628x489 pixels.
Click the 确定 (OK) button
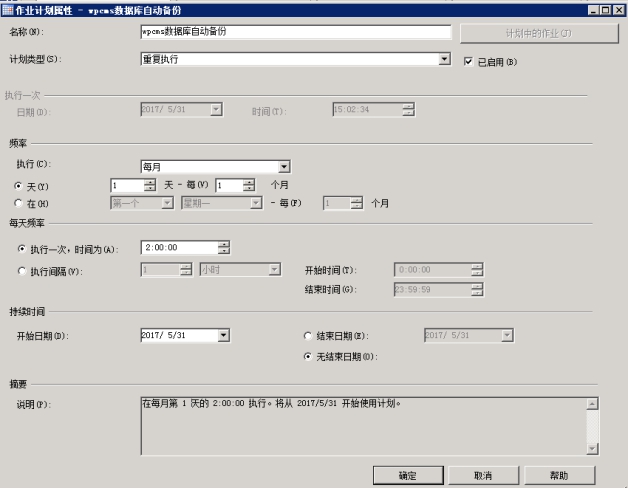(x=407, y=474)
